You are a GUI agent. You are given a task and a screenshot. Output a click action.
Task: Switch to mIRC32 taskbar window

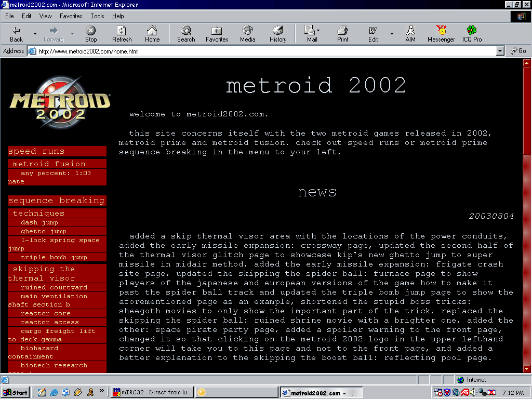tap(153, 393)
